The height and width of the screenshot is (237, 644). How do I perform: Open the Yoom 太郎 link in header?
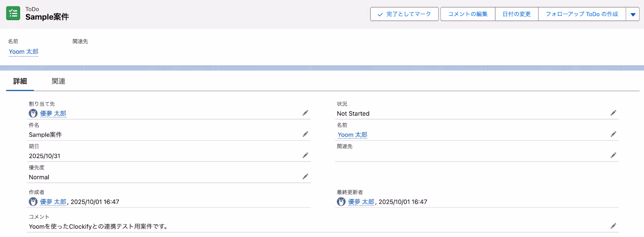(24, 52)
